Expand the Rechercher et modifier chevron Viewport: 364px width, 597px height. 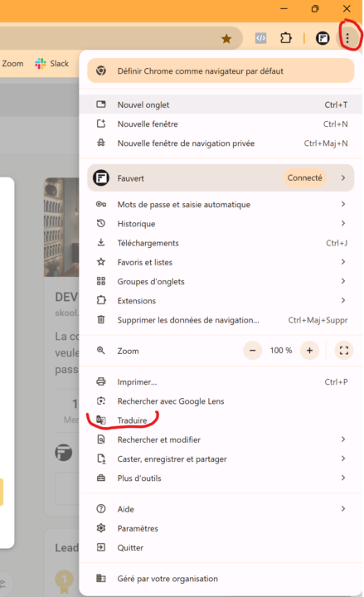pos(343,439)
